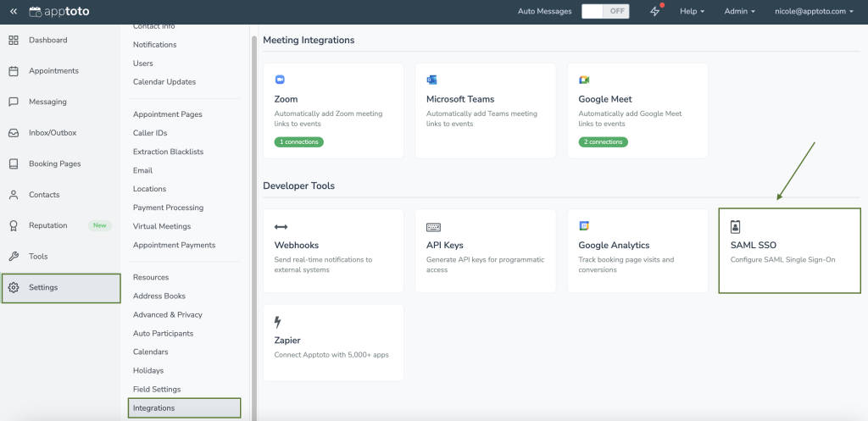
Task: Open the nicole@apptoto.com account menu
Action: point(814,11)
